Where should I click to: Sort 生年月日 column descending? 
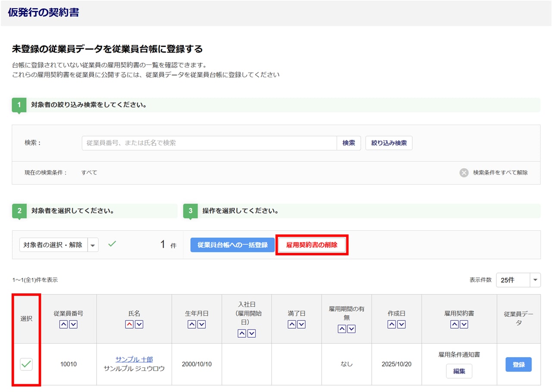point(201,324)
